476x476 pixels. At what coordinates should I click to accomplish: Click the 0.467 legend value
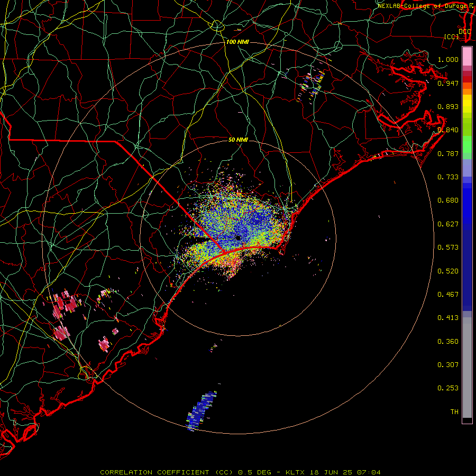coord(448,295)
